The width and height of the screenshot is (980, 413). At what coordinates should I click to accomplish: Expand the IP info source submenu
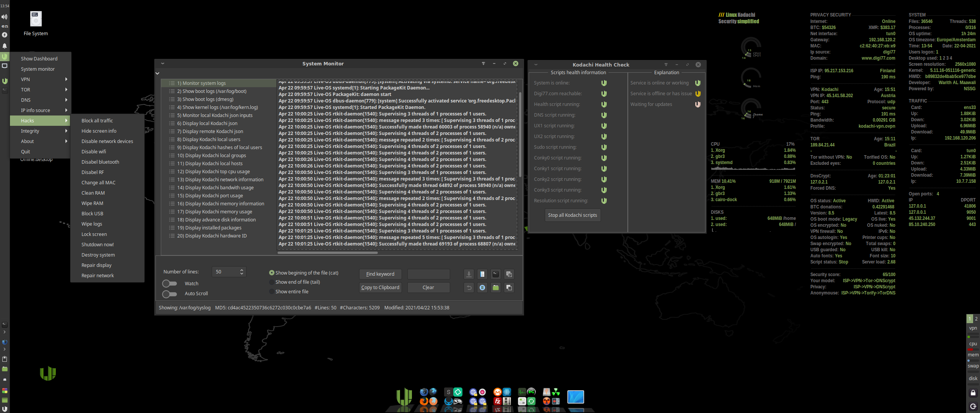pos(40,110)
